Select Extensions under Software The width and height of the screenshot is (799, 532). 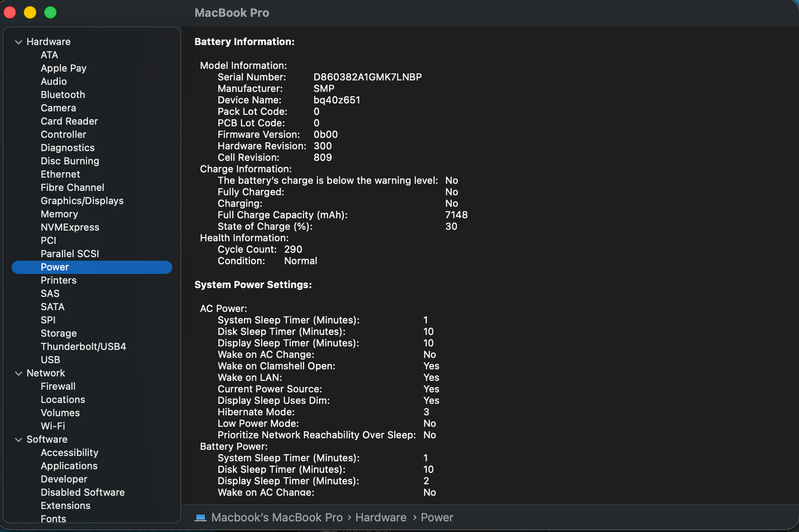(x=65, y=506)
